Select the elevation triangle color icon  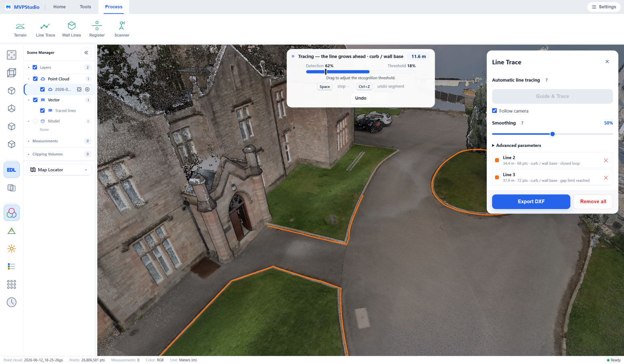pos(12,231)
